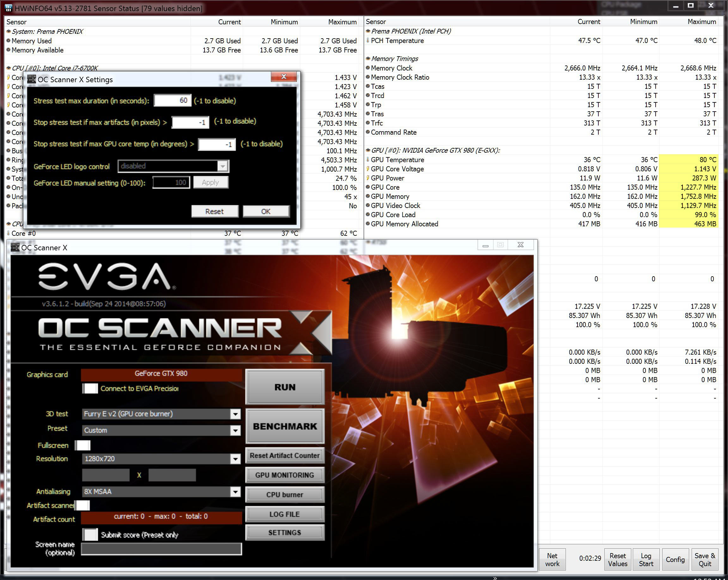This screenshot has width=728, height=580.
Task: Click GeForce LED manual setting field
Action: pyautogui.click(x=171, y=182)
